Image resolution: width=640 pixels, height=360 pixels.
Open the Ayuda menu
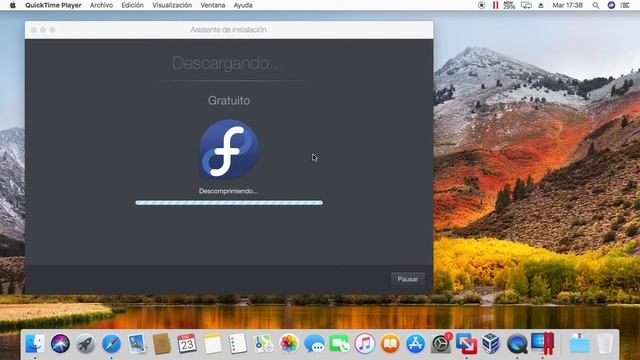pyautogui.click(x=243, y=5)
